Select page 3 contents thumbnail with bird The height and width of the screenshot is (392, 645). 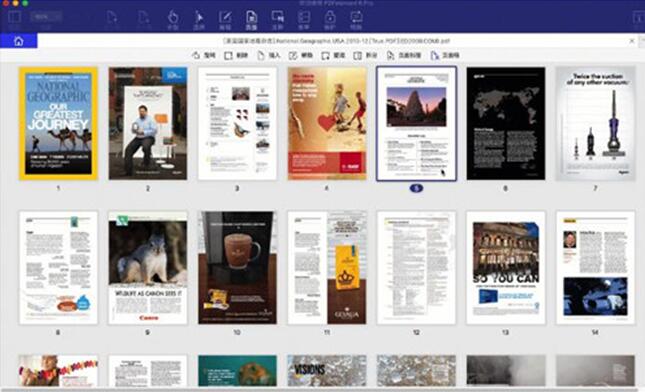pos(237,123)
